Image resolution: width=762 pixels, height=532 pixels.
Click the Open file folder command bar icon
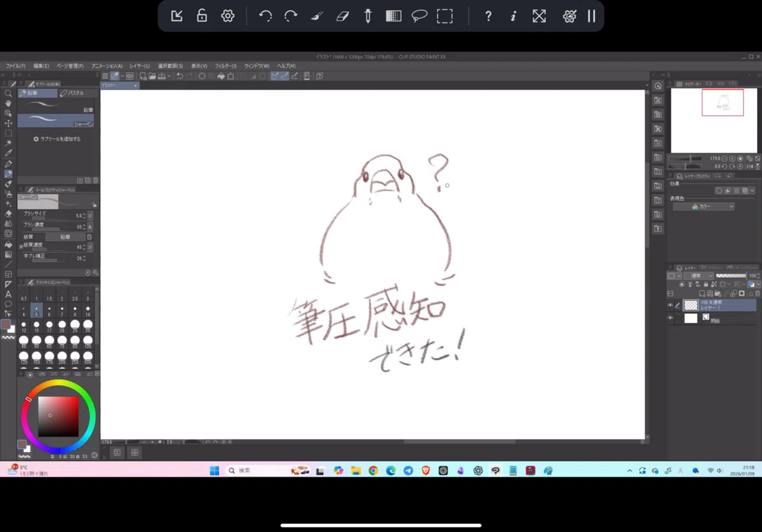152,76
